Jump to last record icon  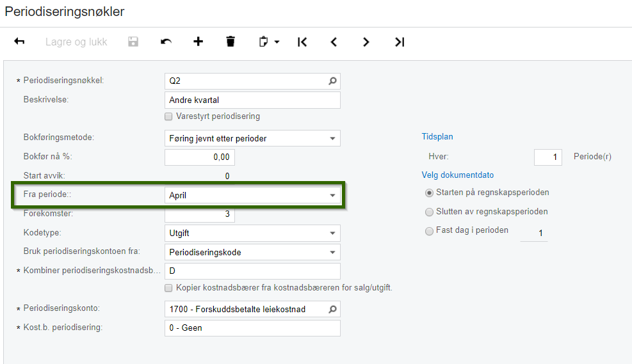click(x=399, y=42)
